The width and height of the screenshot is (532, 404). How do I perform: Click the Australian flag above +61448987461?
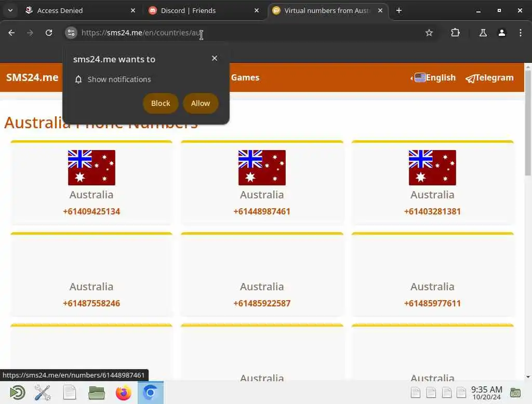point(262,168)
